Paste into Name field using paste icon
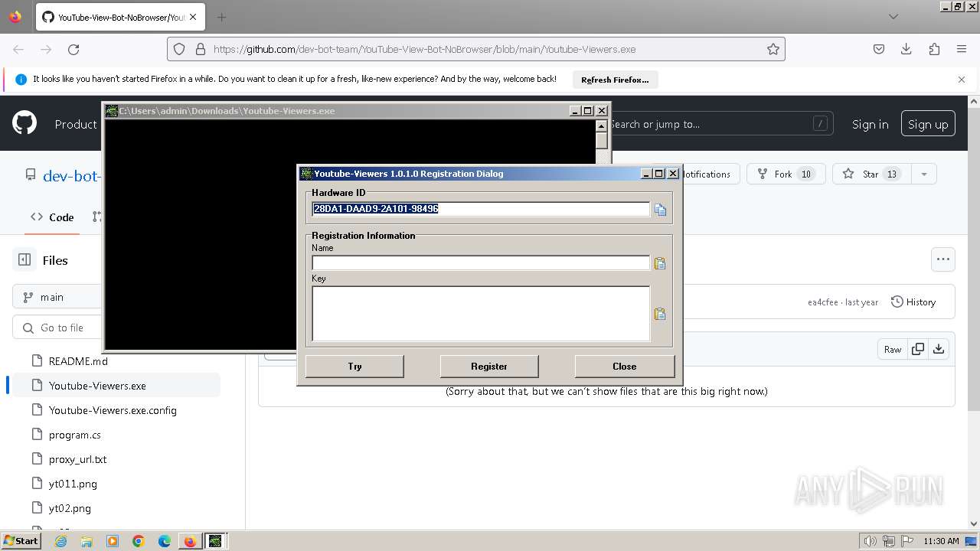This screenshot has height=551, width=980. pos(659,263)
